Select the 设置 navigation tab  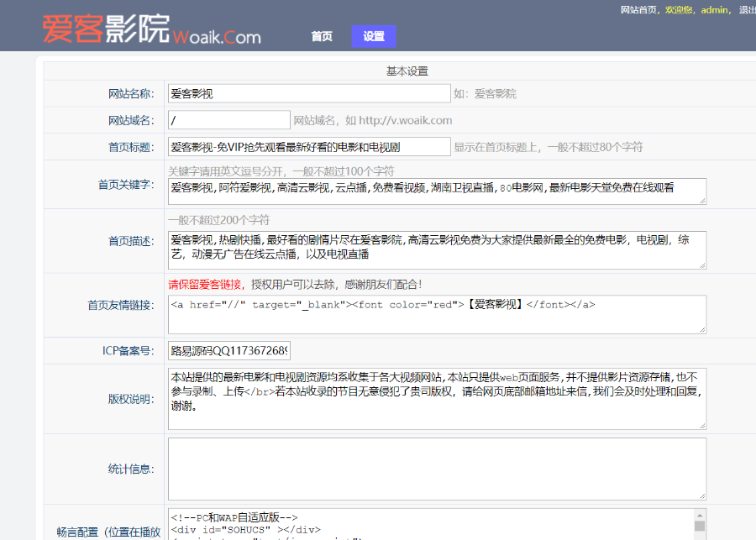pyautogui.click(x=374, y=37)
